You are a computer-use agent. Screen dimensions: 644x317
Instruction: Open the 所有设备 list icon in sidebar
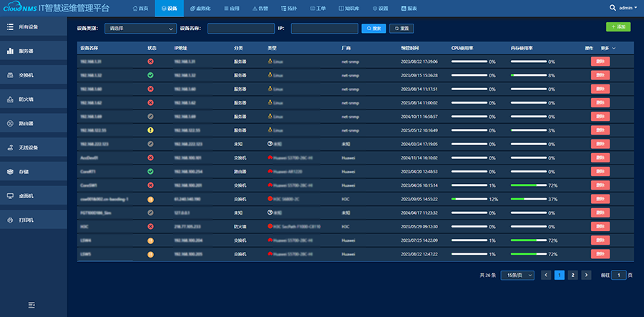pos(10,26)
